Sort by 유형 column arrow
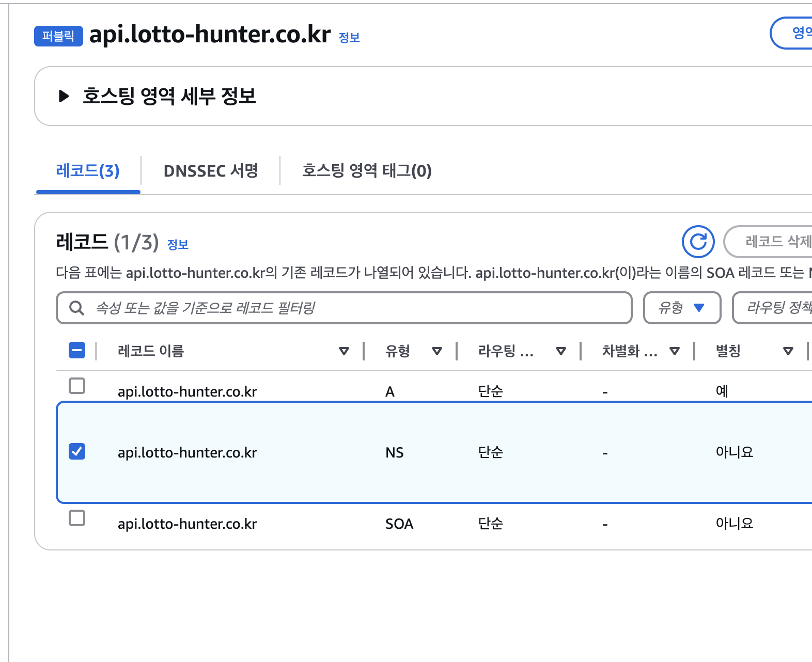 (437, 352)
